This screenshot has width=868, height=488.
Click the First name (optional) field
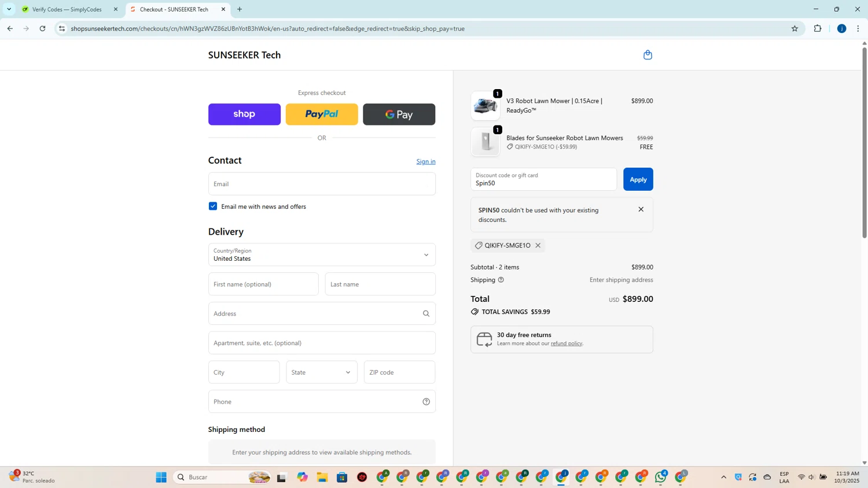tap(263, 284)
